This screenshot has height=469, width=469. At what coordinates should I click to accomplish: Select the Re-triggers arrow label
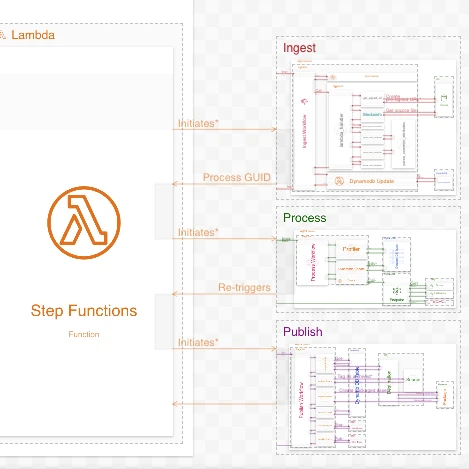coord(244,287)
